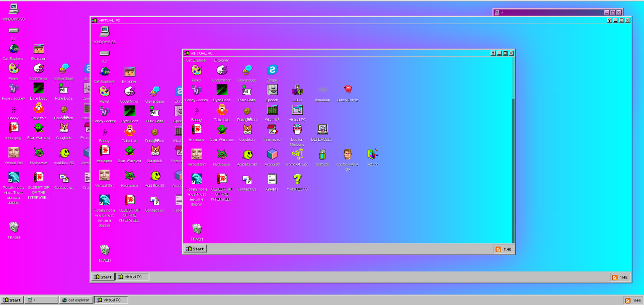Open the Piskel drawing app

196,70
